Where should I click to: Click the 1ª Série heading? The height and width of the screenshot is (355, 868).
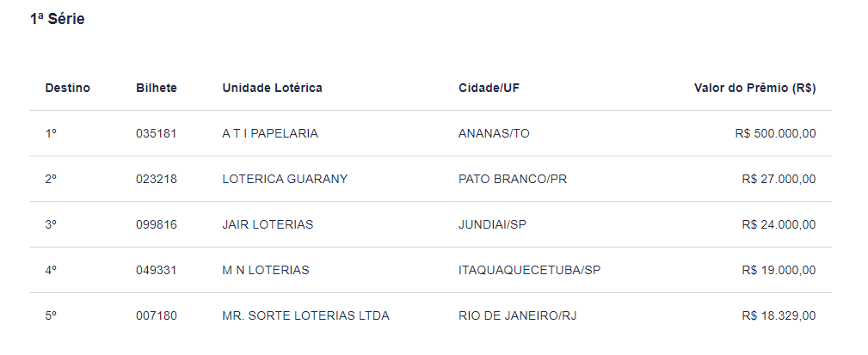pos(57,19)
